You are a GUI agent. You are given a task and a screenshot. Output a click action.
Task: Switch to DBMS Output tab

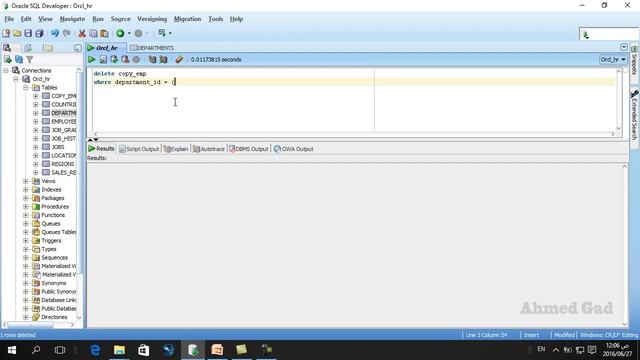point(249,149)
